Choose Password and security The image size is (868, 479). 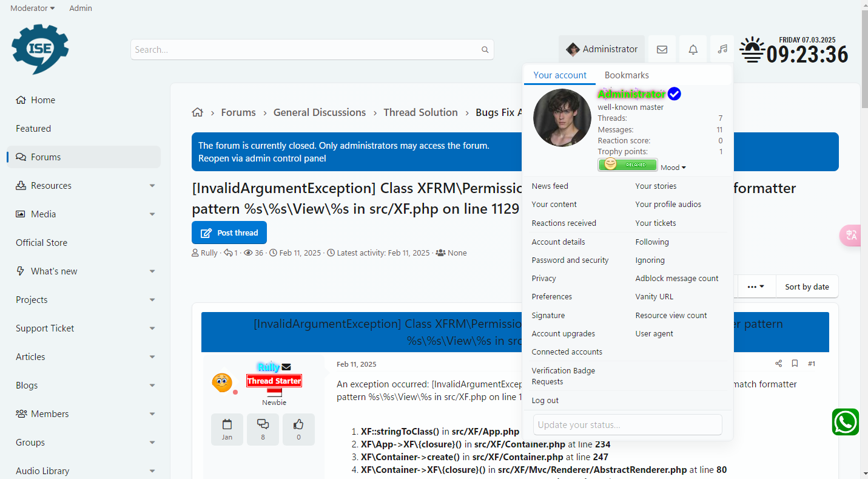tap(570, 260)
